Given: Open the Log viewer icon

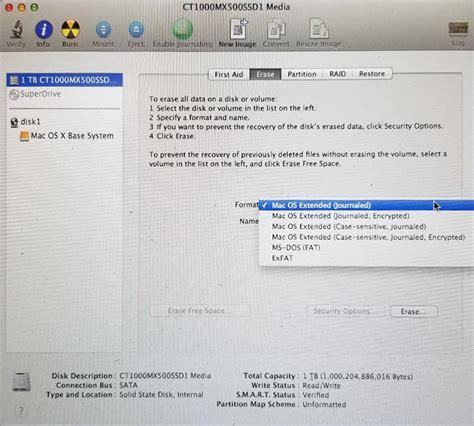Looking at the screenshot, I should 458,29.
